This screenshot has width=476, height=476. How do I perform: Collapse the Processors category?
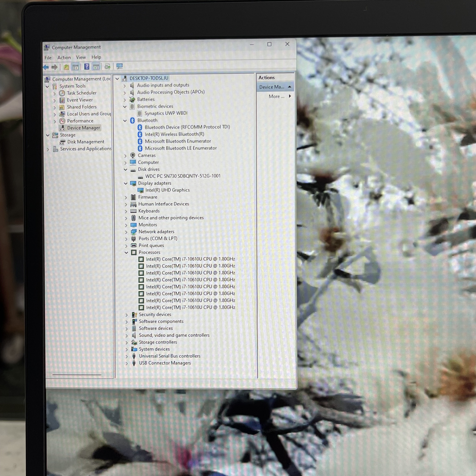pyautogui.click(x=126, y=252)
